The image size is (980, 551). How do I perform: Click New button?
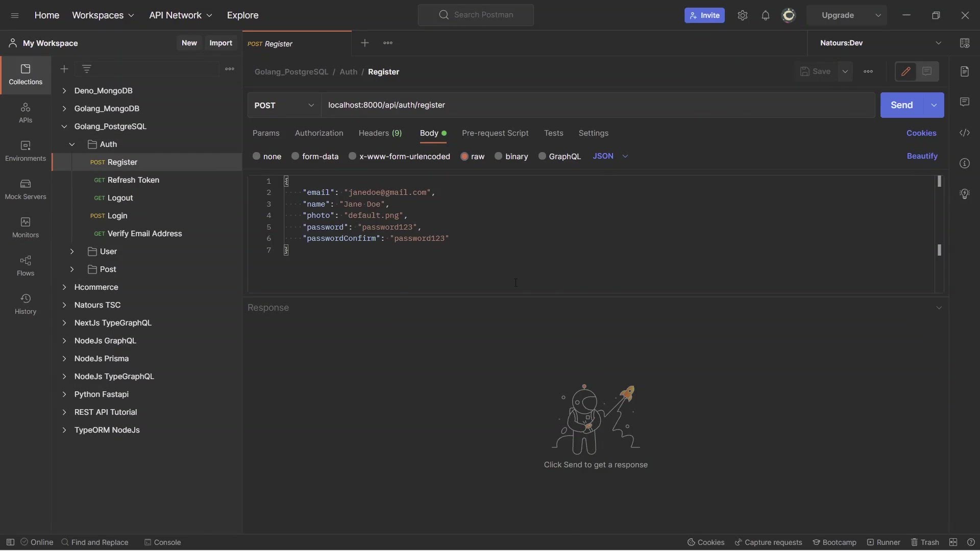click(x=189, y=43)
